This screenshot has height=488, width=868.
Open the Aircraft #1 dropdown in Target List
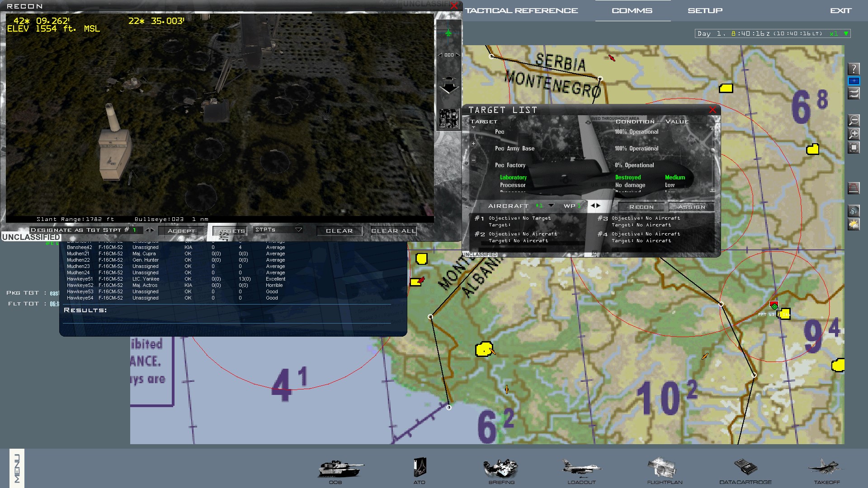(x=551, y=206)
